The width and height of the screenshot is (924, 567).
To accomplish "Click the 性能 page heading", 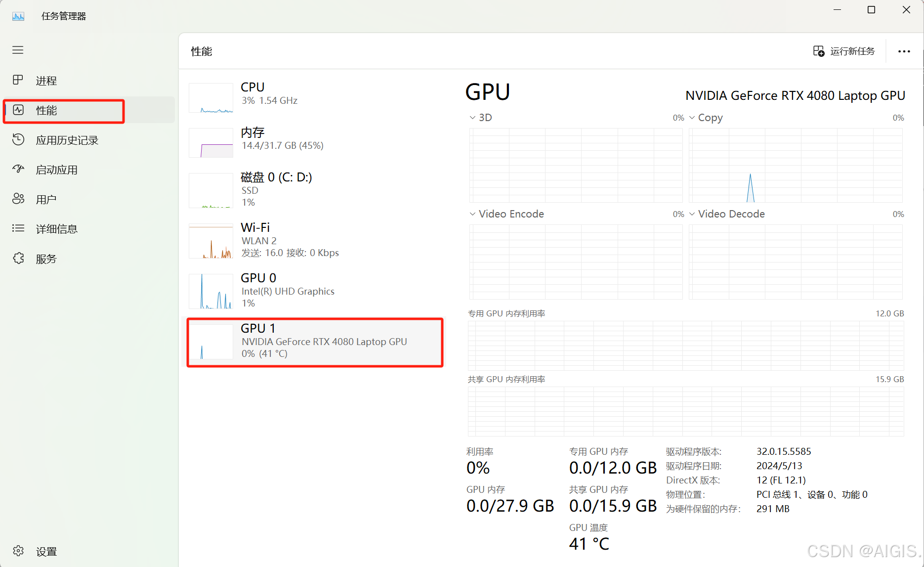I will click(x=202, y=51).
